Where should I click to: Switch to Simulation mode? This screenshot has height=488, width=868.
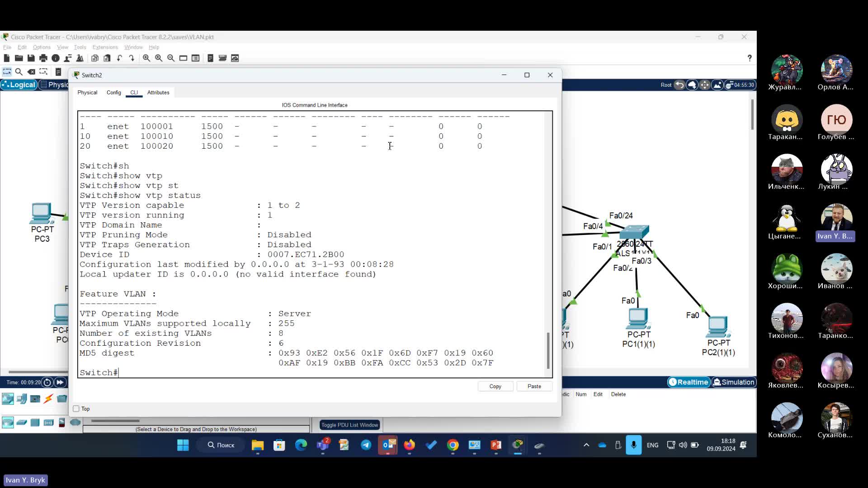(x=734, y=382)
